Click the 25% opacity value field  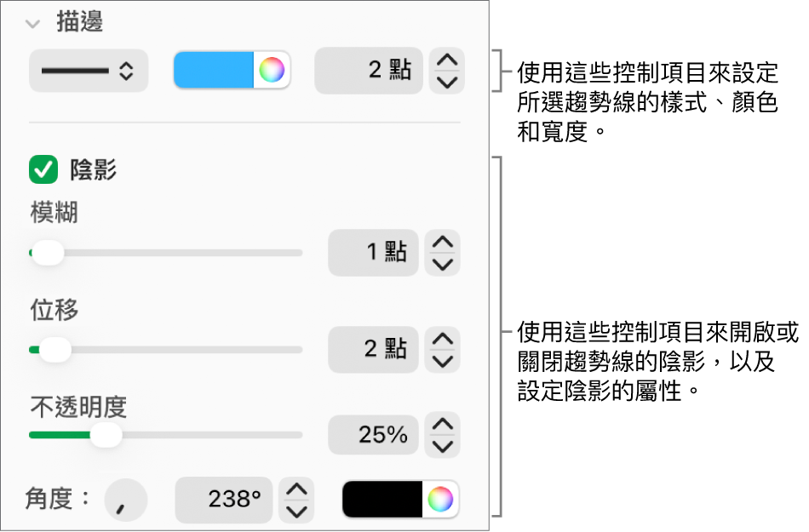373,435
